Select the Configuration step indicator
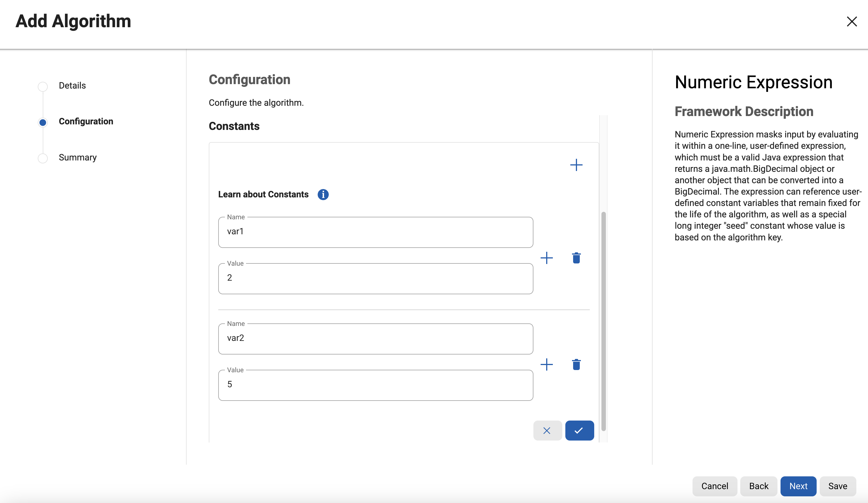The image size is (868, 503). (43, 122)
